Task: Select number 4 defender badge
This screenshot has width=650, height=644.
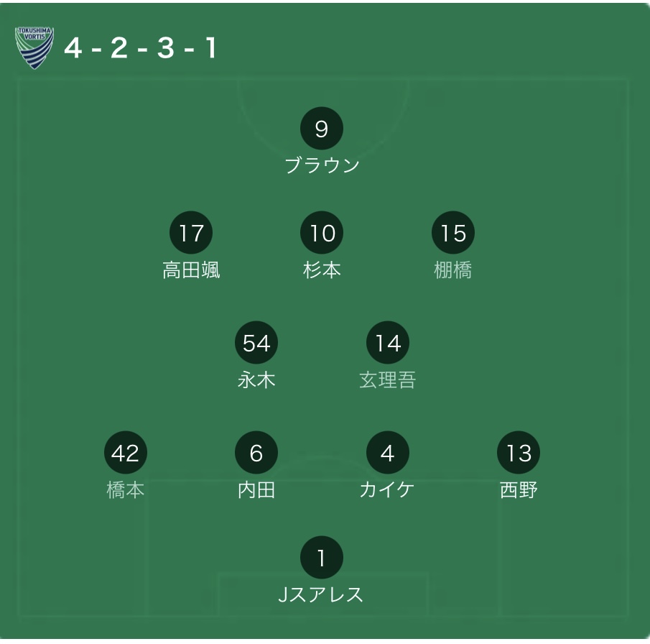Action: point(388,452)
